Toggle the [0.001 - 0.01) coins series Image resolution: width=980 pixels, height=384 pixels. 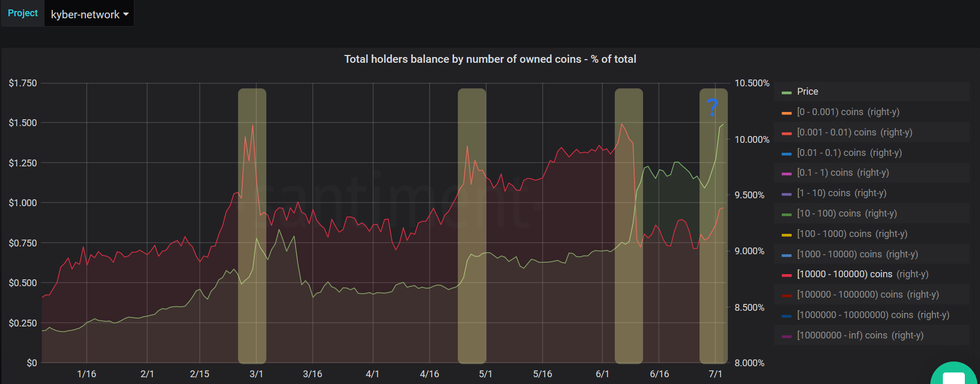tap(854, 132)
